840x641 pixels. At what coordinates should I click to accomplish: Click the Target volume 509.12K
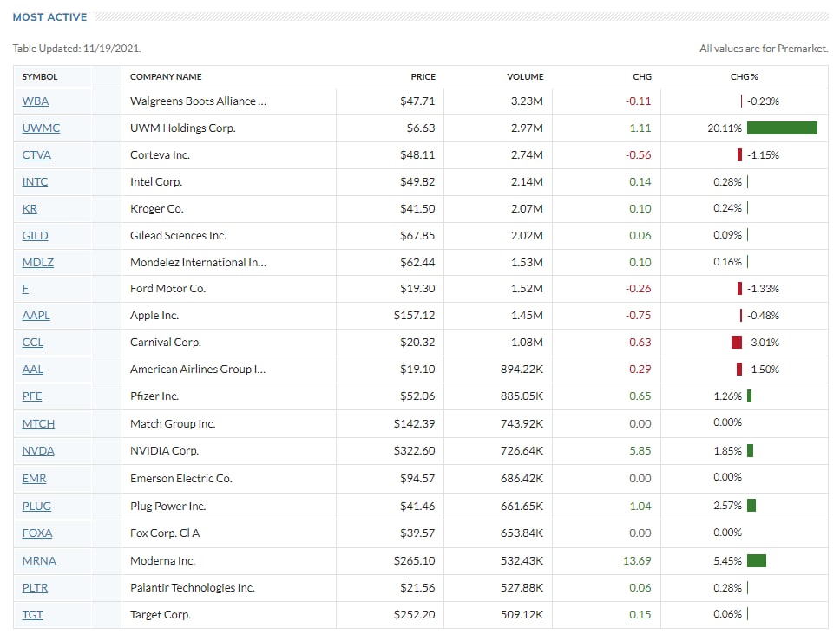point(522,614)
